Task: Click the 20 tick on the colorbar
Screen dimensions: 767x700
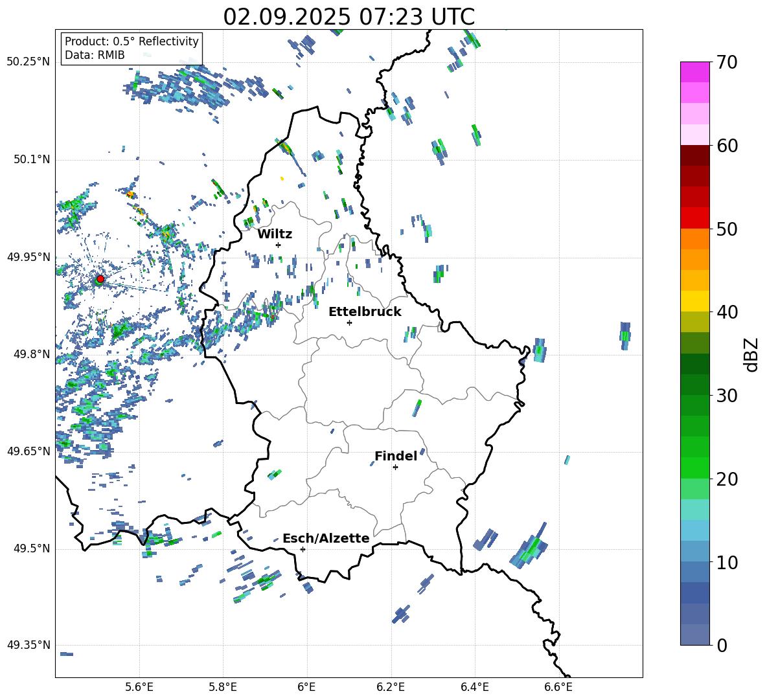Action: click(727, 479)
